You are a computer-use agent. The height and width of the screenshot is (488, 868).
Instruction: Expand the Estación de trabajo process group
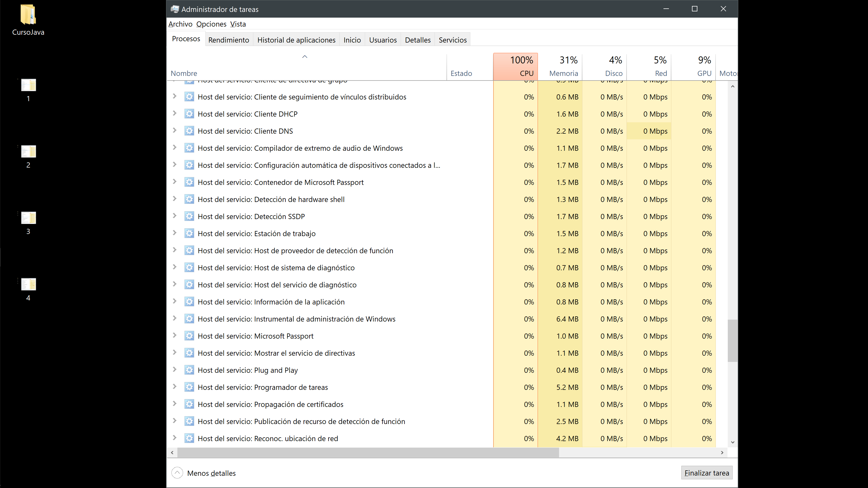(x=174, y=233)
